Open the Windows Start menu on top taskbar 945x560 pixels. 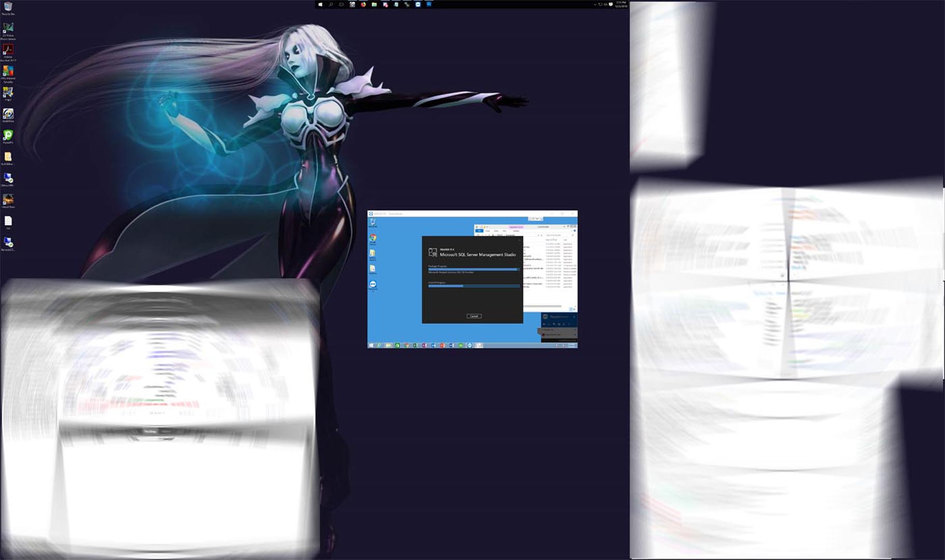[320, 4]
